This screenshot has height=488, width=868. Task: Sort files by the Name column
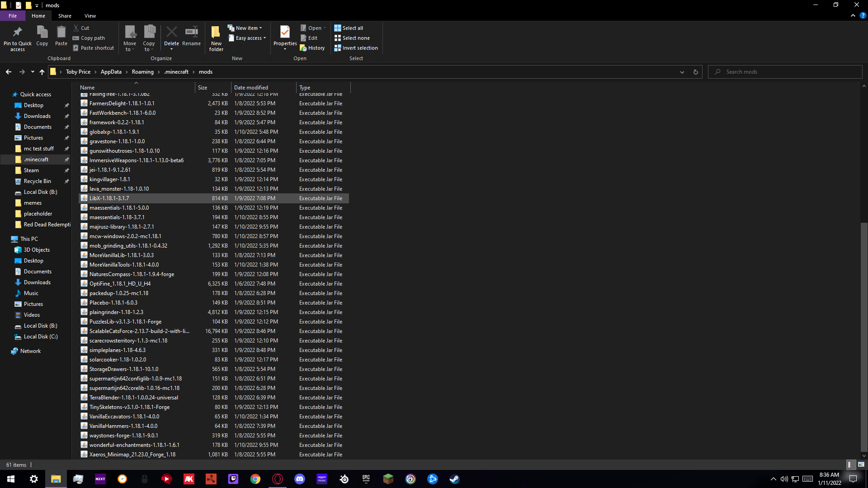[x=136, y=88]
